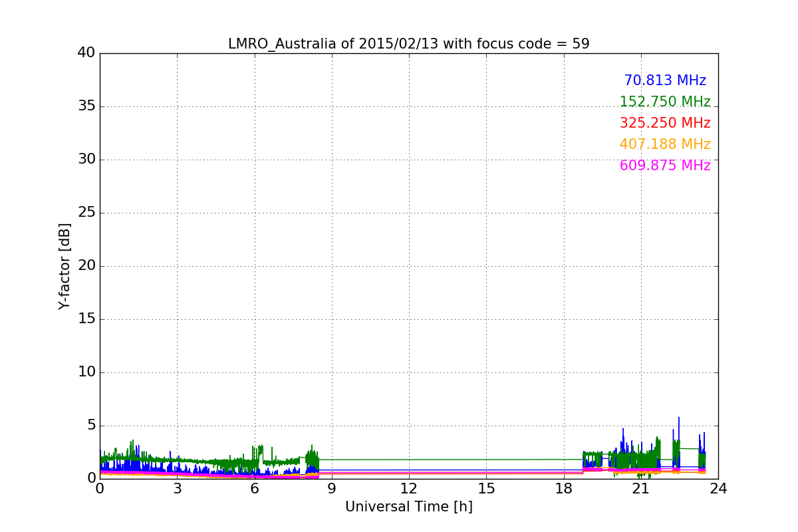The width and height of the screenshot is (798, 532).
Task: Click the Y-factor [dB] axis label
Action: click(65, 266)
